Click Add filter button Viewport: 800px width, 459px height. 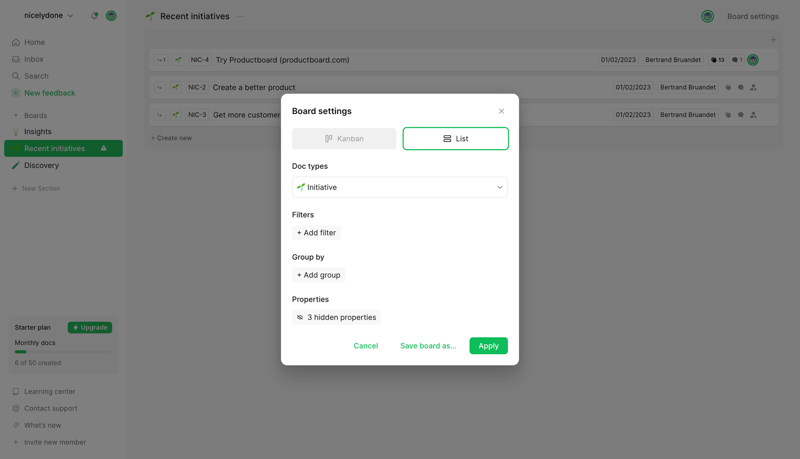click(x=316, y=233)
